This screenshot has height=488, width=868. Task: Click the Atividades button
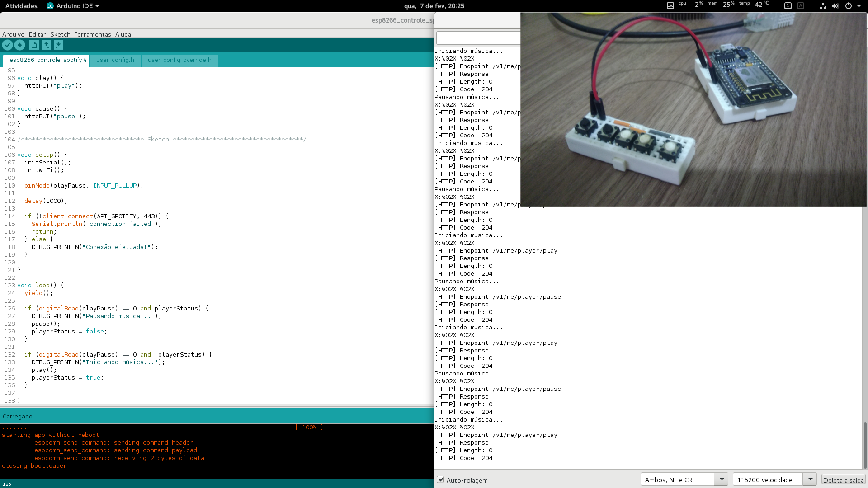pyautogui.click(x=21, y=6)
